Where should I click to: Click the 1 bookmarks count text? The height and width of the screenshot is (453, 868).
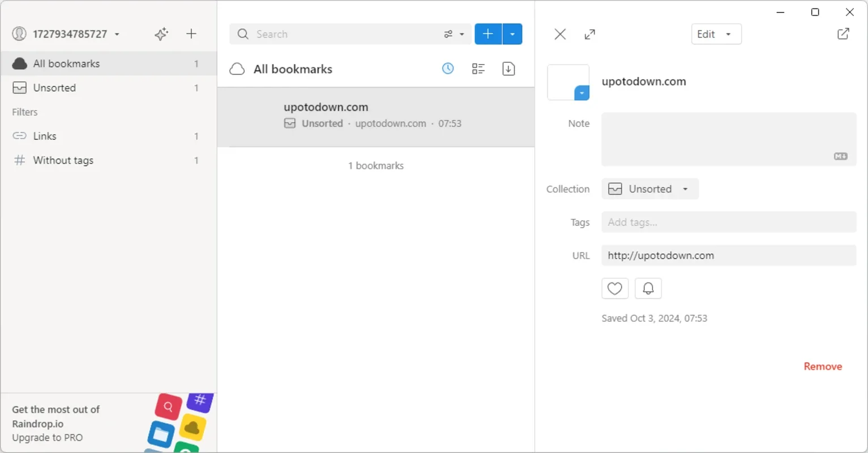click(x=376, y=166)
